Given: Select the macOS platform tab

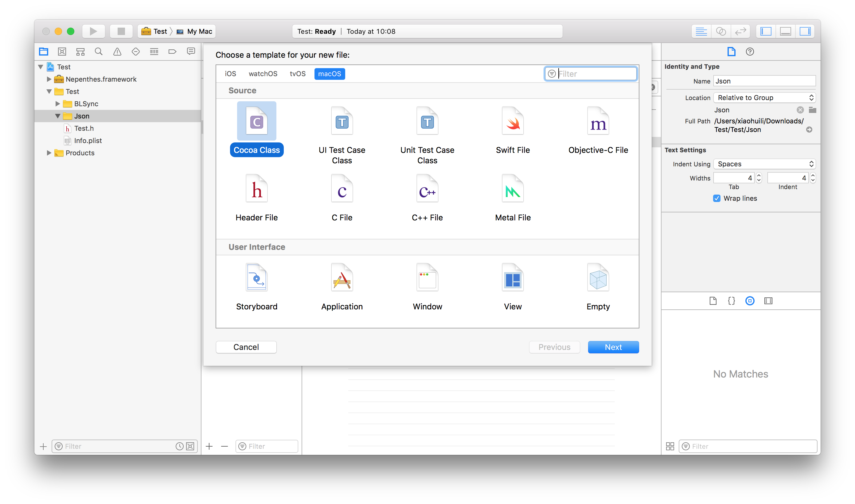Looking at the screenshot, I should point(330,74).
